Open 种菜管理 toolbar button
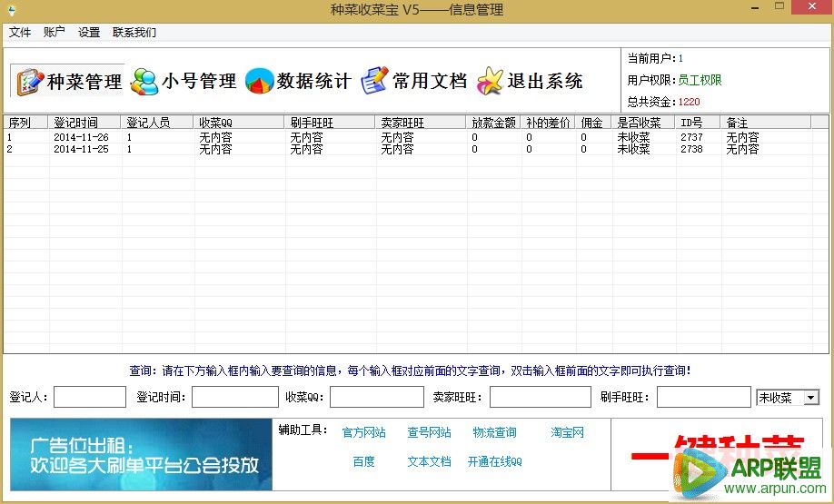The image size is (834, 504). pos(67,81)
